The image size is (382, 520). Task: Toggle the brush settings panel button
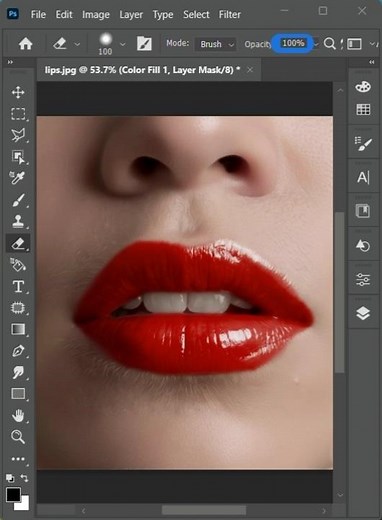click(144, 44)
